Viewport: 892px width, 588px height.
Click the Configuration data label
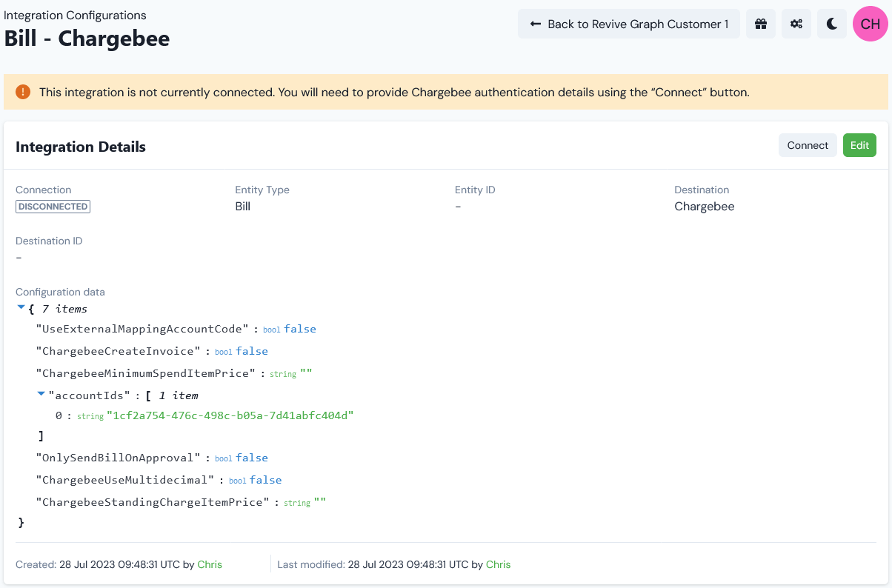click(60, 292)
